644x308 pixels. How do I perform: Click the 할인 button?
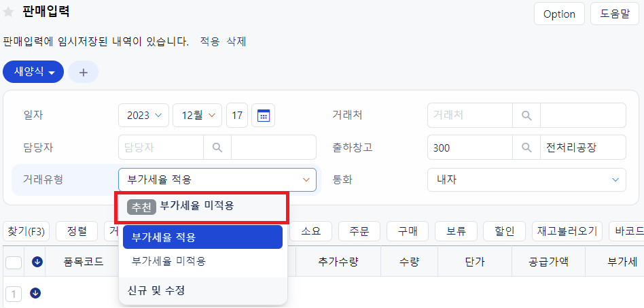504,232
